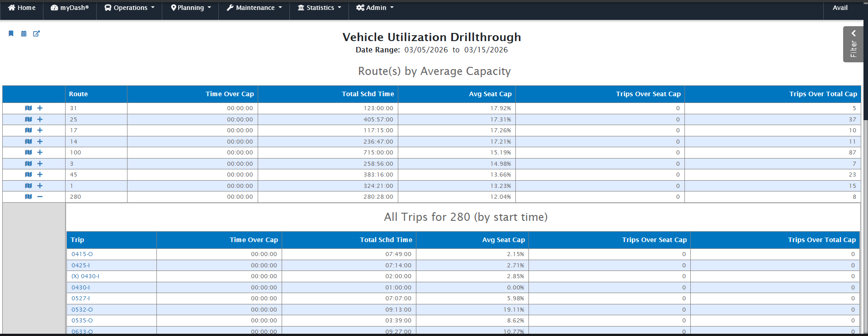The image size is (868, 336).
Task: Expand route 3 row
Action: [40, 164]
